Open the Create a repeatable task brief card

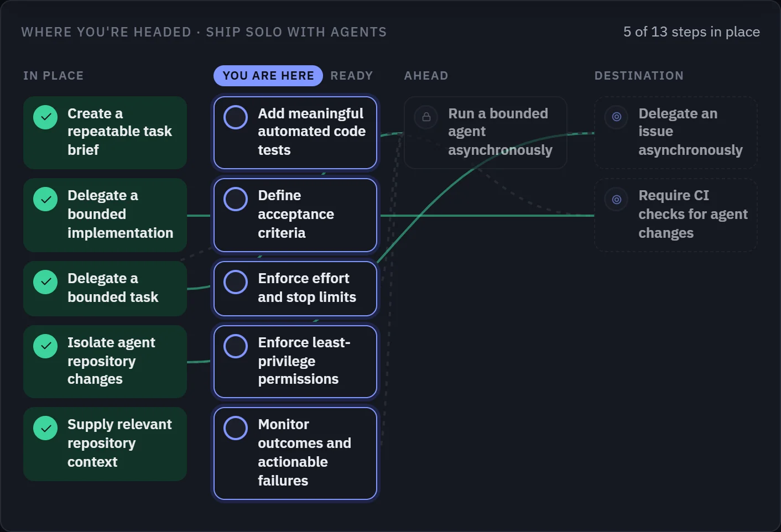105,133
